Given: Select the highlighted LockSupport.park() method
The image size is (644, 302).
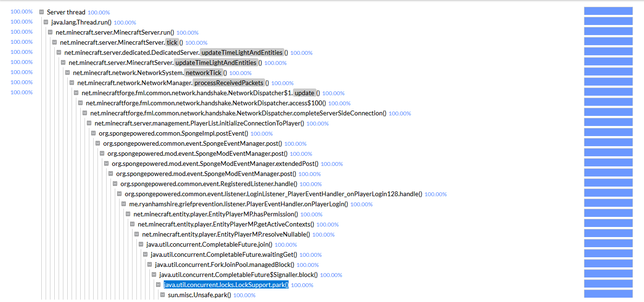Looking at the screenshot, I should click(226, 285).
